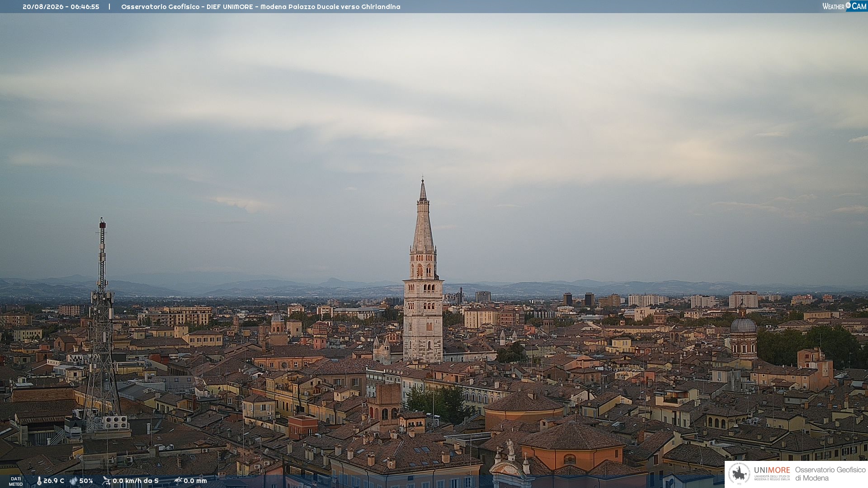Click the rain umbrella precipitation icon
Viewport: 868px width, 488px height.
coord(178,481)
